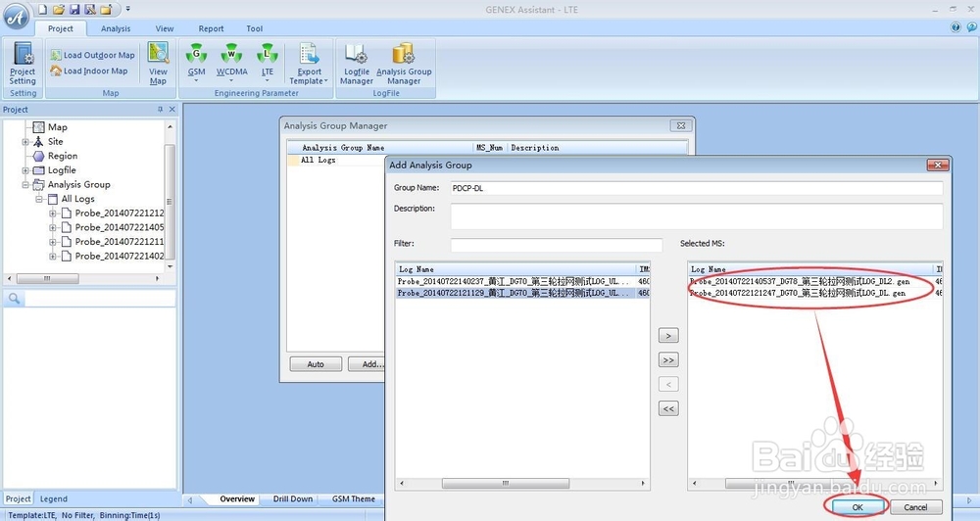Click the Save icon in quick access toolbar
The height and width of the screenshot is (521, 980).
(x=74, y=10)
